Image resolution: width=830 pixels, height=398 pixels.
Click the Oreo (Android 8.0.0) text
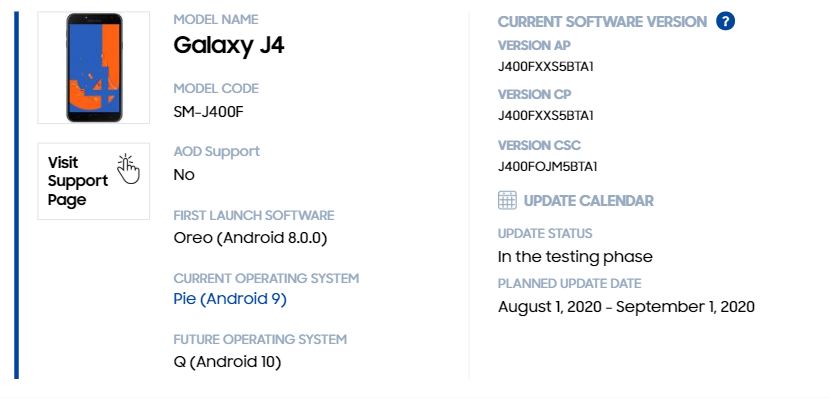[x=250, y=238]
